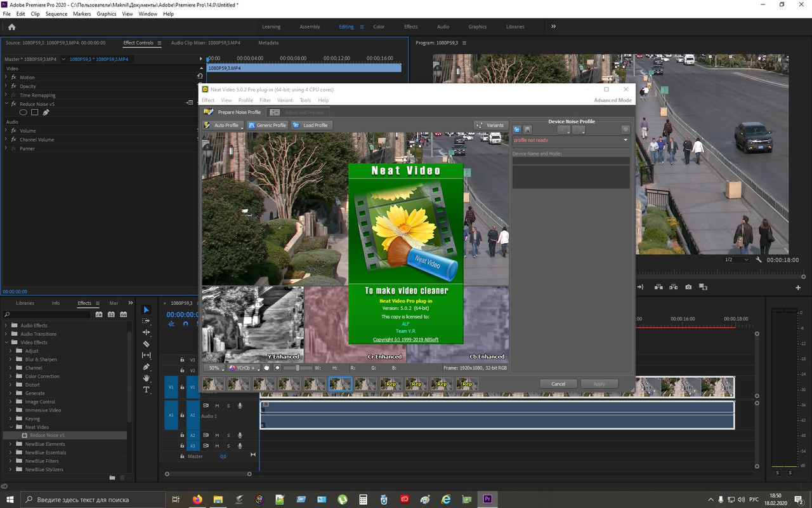Screen dimensions: 812x508
Task: Pick the Pen tool in Premiere toolbar
Action: (147, 366)
